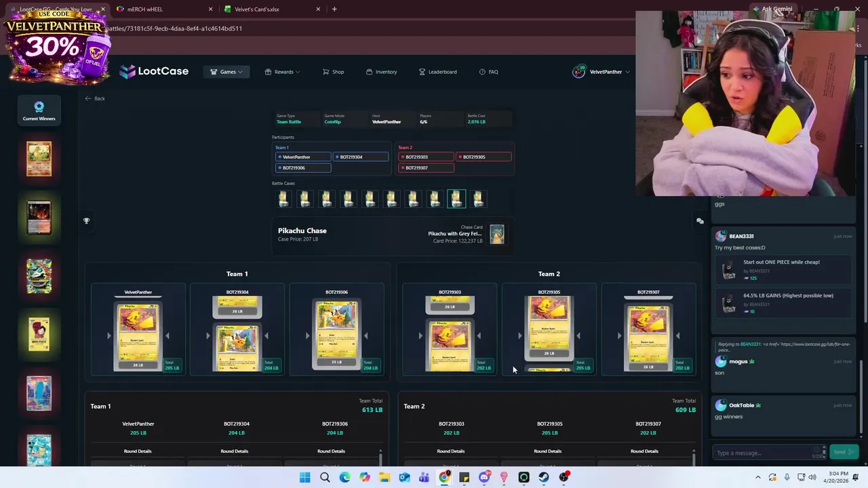Click battle cost value '2,076 LB'

point(477,122)
